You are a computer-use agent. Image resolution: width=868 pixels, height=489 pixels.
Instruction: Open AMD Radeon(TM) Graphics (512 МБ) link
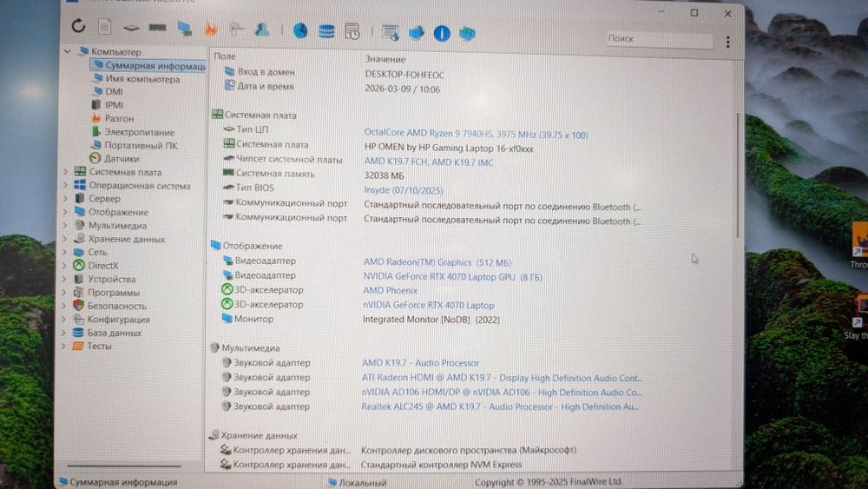point(437,262)
